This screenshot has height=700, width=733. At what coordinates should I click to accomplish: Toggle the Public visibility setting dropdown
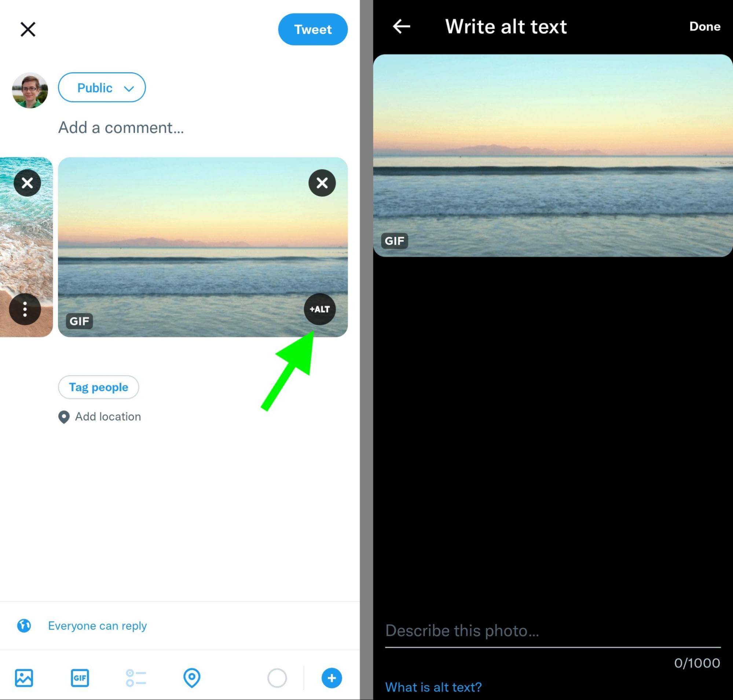click(x=101, y=87)
